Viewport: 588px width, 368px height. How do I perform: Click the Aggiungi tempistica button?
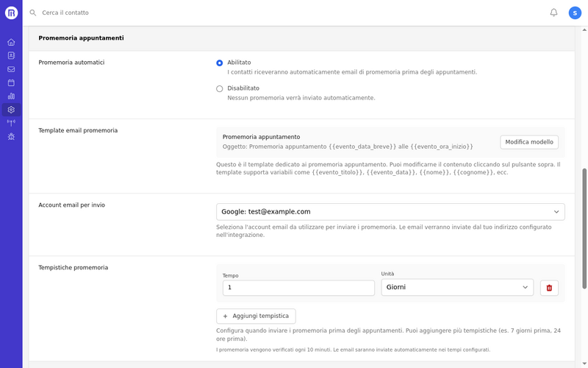(256, 316)
